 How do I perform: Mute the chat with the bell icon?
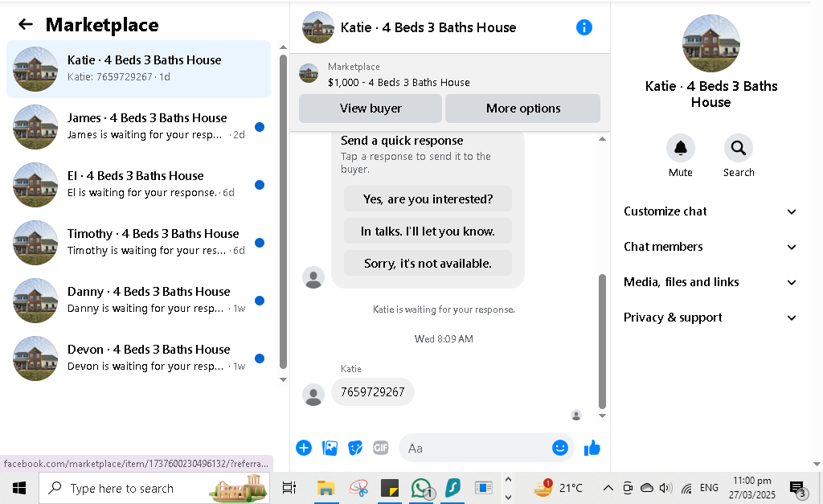click(x=680, y=148)
